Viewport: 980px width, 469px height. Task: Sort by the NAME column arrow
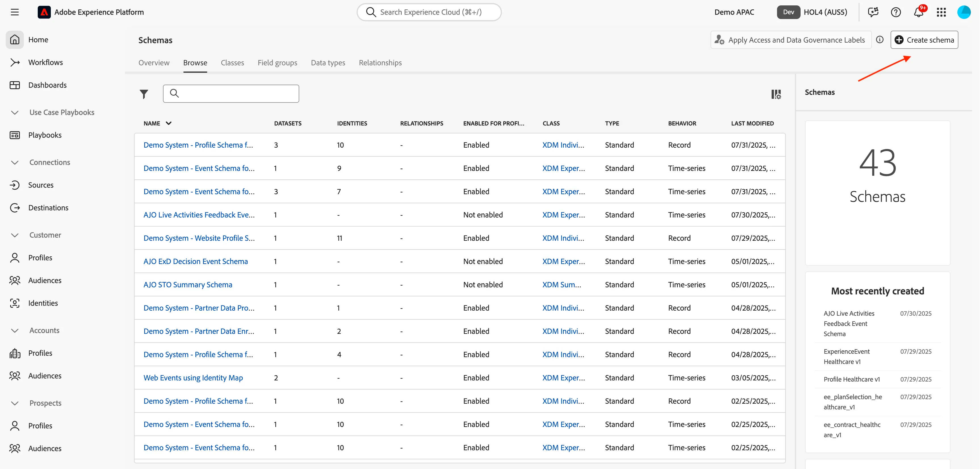tap(169, 123)
